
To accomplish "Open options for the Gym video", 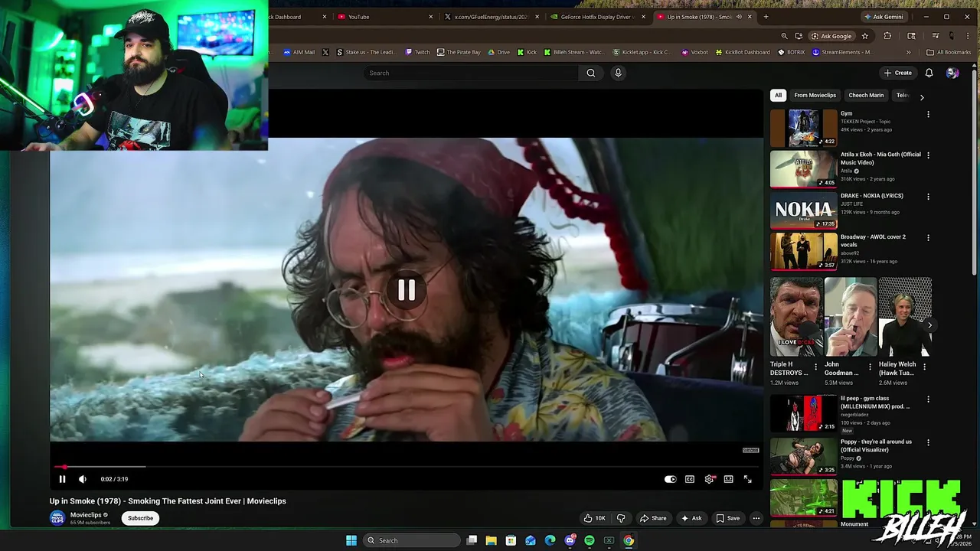I will 928,114.
